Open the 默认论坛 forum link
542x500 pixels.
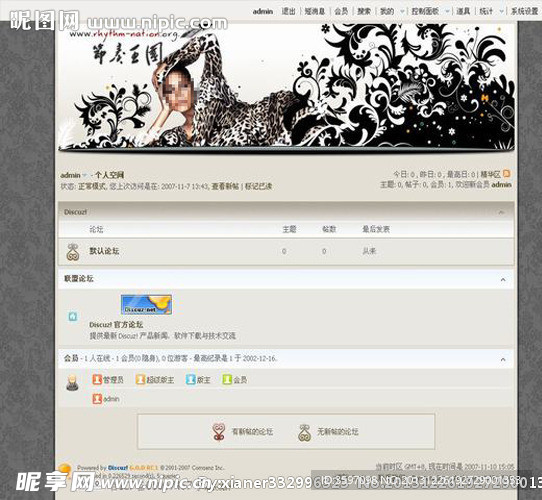(104, 251)
